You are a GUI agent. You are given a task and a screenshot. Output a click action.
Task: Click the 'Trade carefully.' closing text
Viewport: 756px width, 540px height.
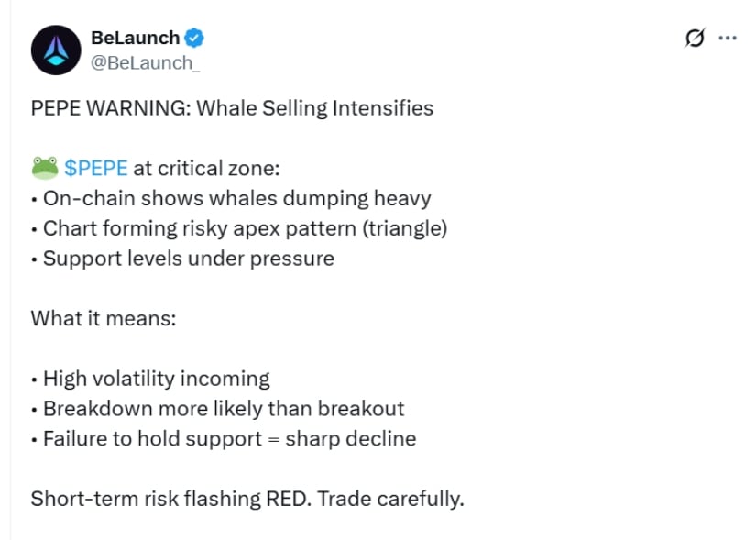point(399,500)
